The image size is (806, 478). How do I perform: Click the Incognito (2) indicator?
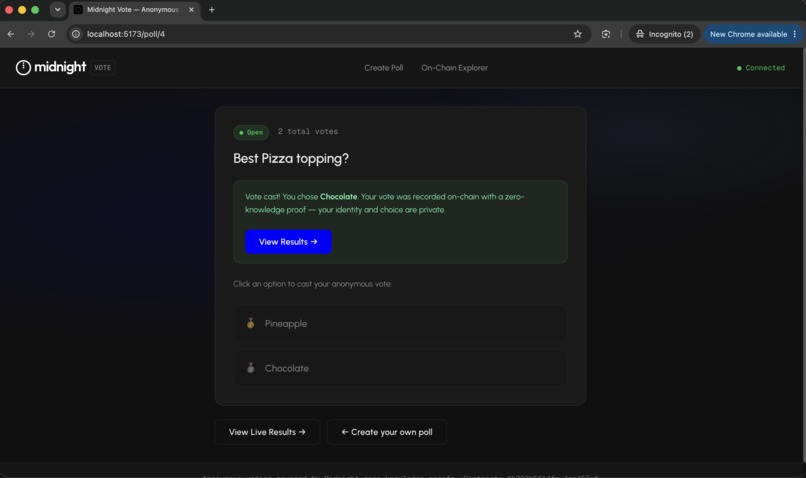click(665, 34)
